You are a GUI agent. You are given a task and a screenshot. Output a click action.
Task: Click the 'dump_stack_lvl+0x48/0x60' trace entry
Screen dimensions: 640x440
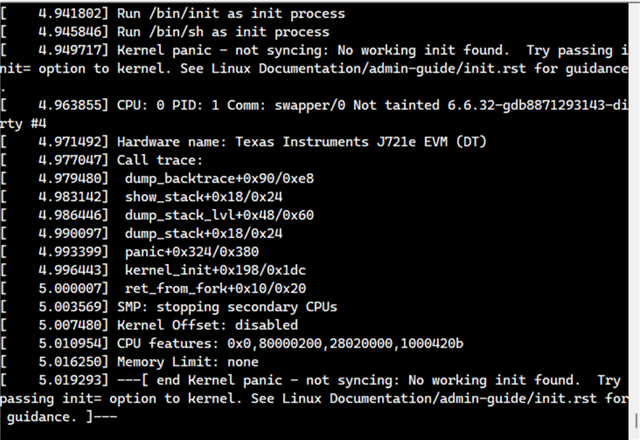219,215
